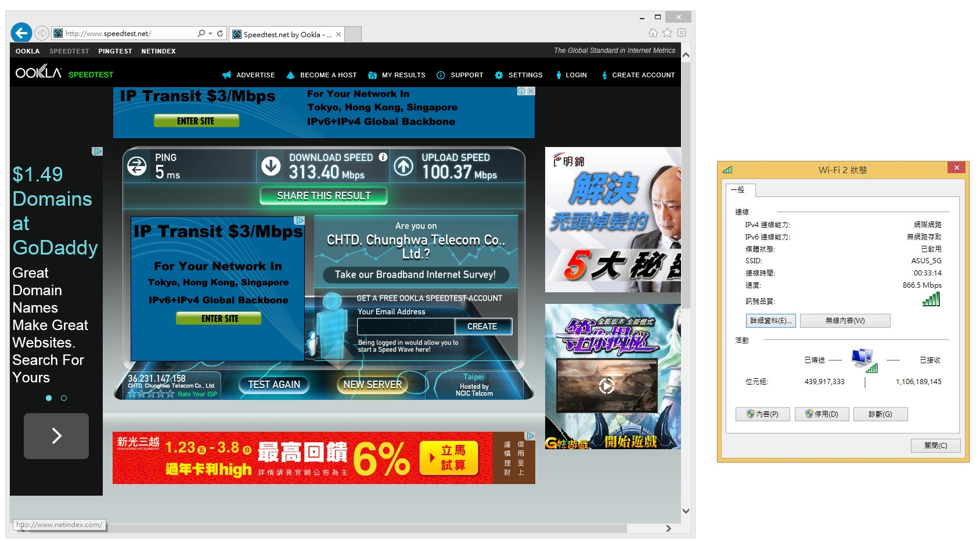Click the ADVERTISE megaphone icon
This screenshot has width=980, height=541.
(226, 75)
